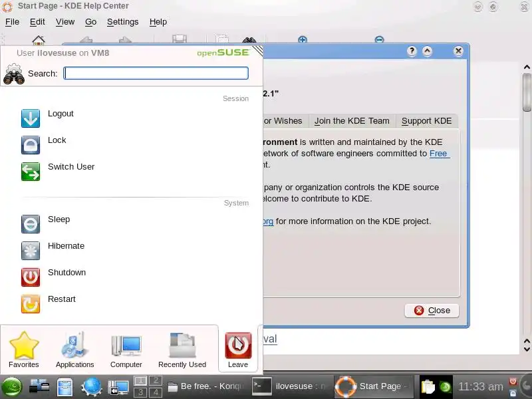Click the Shutdown text label
Viewport: 532px width, 399px height.
[x=67, y=273]
